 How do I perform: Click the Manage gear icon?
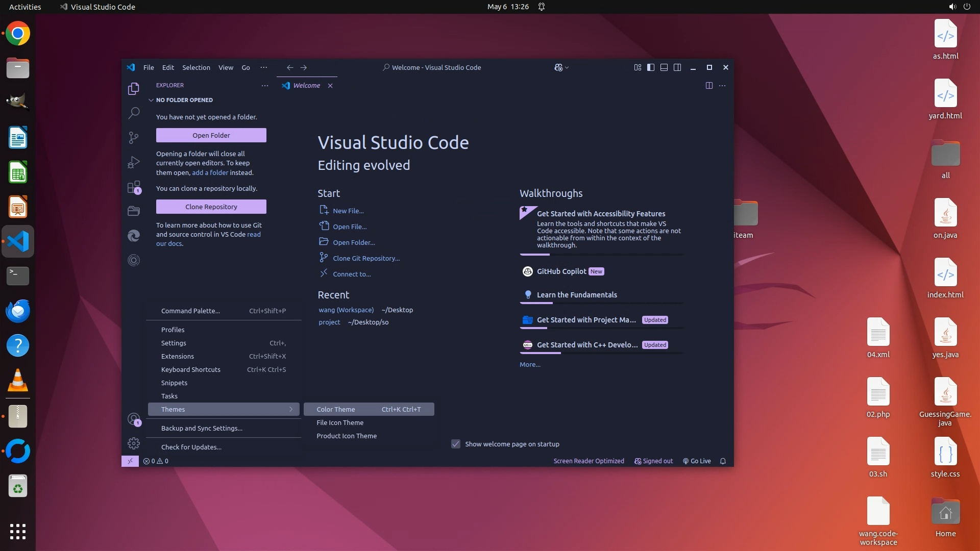click(x=134, y=443)
